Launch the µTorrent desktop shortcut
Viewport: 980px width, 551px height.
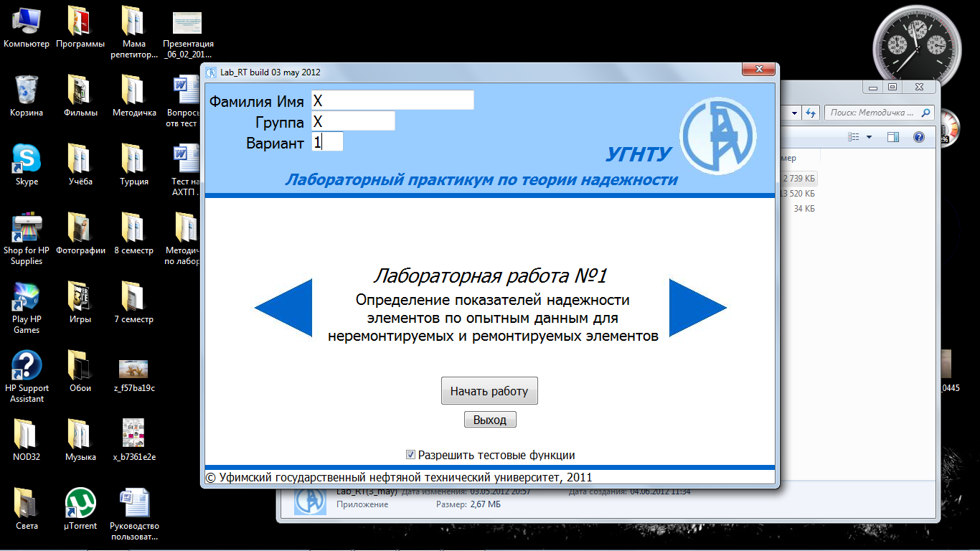[80, 509]
